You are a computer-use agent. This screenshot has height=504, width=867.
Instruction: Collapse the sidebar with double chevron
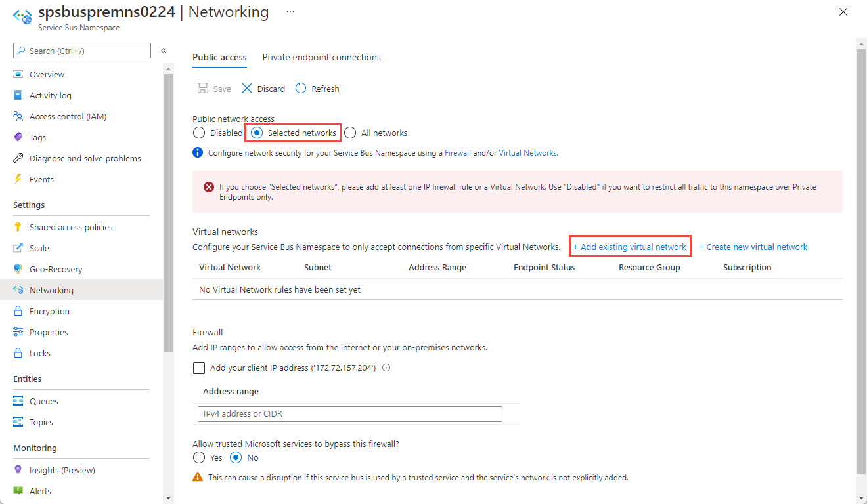tap(164, 51)
